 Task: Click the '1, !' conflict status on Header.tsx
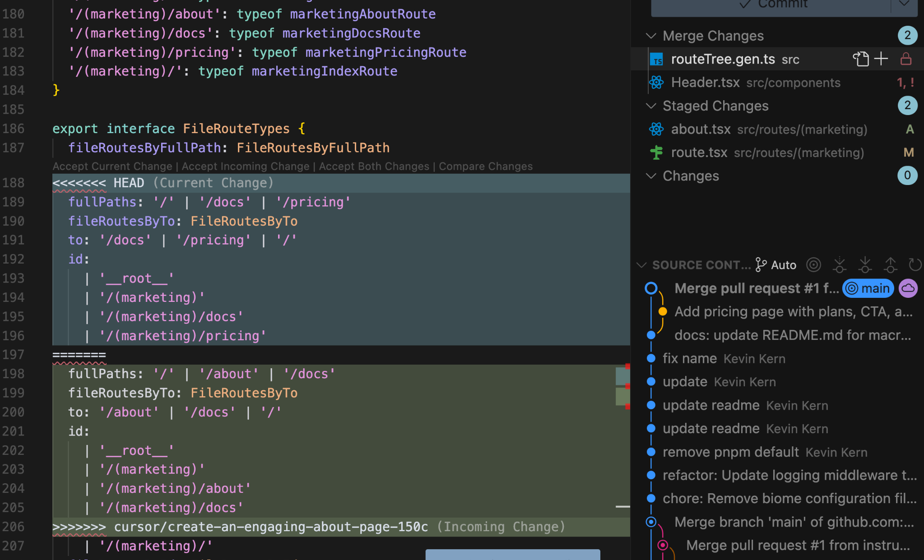pyautogui.click(x=905, y=83)
